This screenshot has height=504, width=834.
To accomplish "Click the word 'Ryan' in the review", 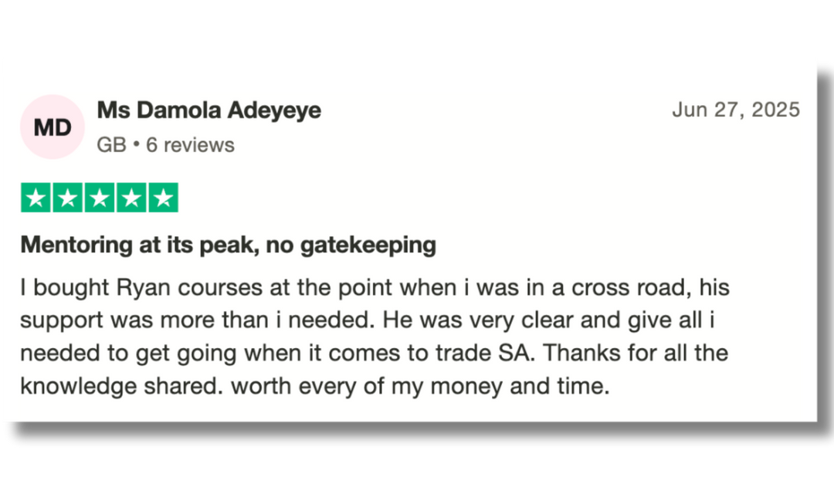I will 144,288.
